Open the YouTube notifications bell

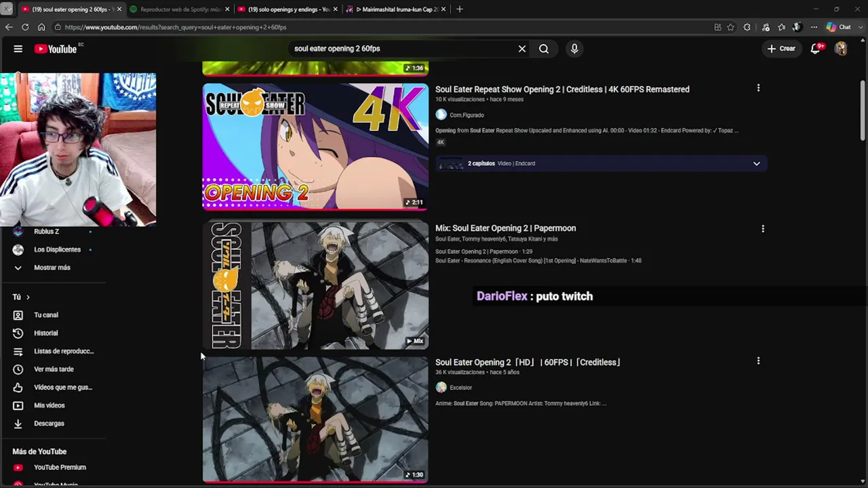(816, 49)
